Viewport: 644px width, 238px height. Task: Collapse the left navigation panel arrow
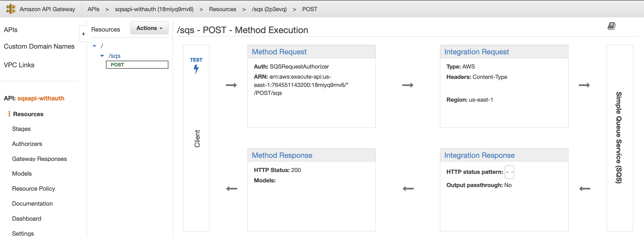[83, 34]
